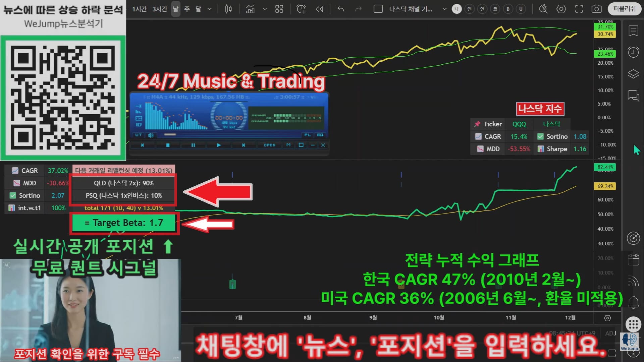Take a snapshot with the camera icon

tap(596, 9)
